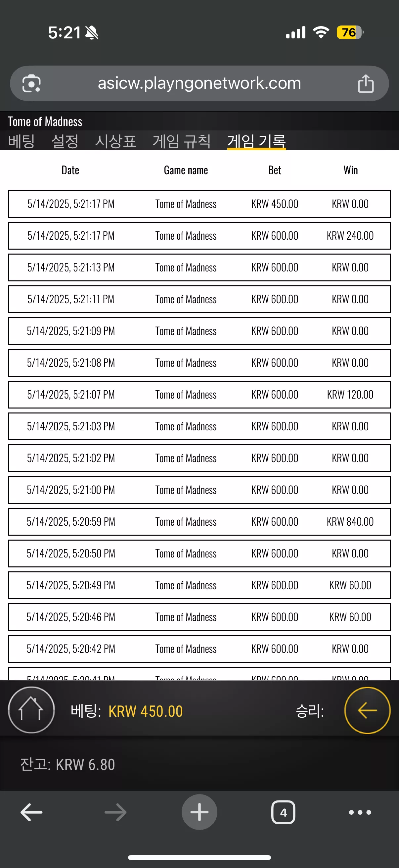Switch to the 베팅 tab

pyautogui.click(x=22, y=141)
